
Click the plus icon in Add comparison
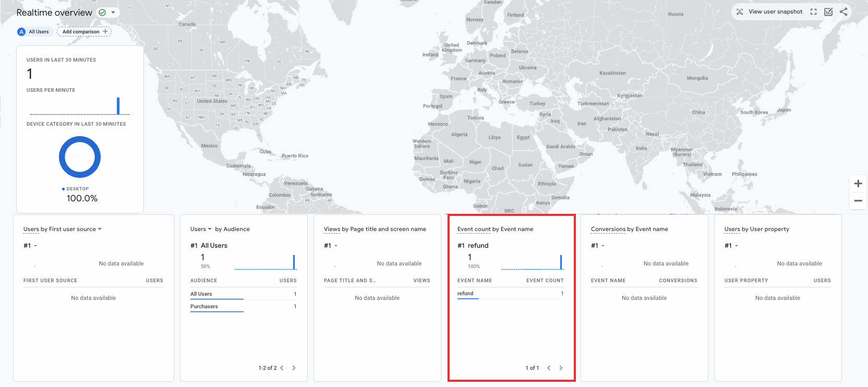pyautogui.click(x=105, y=31)
